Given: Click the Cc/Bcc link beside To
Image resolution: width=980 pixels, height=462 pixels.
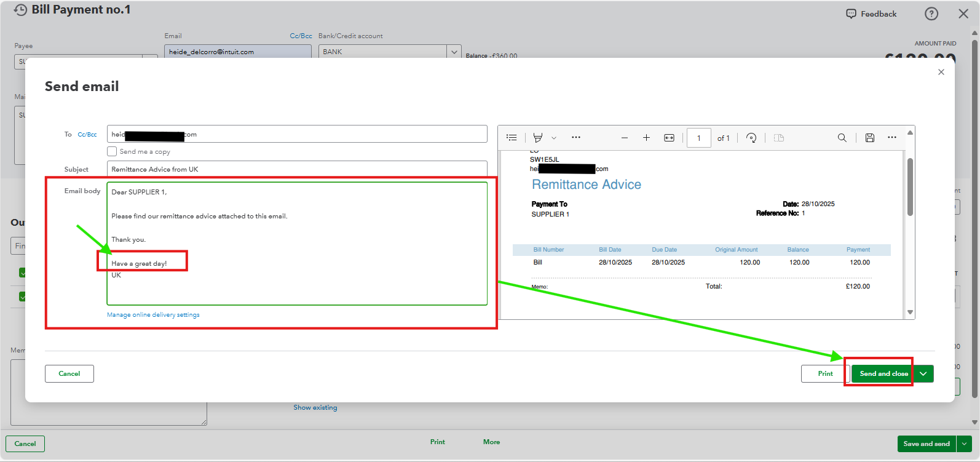Looking at the screenshot, I should click(87, 134).
